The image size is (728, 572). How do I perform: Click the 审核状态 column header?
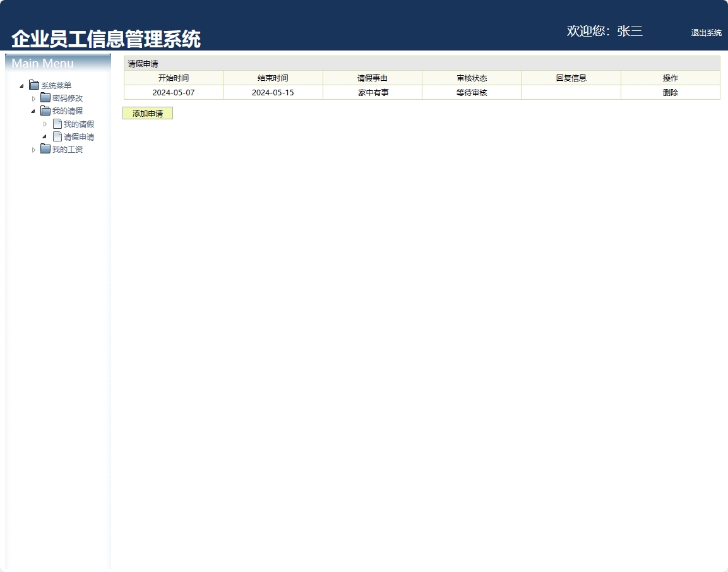point(471,77)
